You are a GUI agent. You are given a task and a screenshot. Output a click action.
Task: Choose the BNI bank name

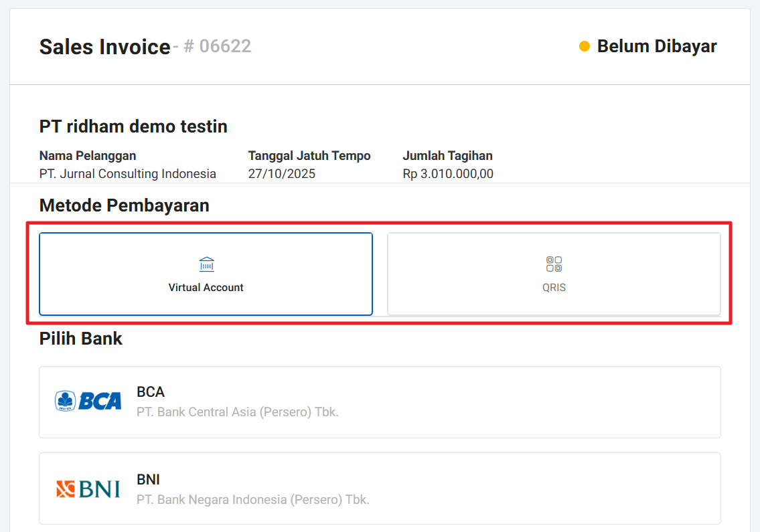click(149, 480)
